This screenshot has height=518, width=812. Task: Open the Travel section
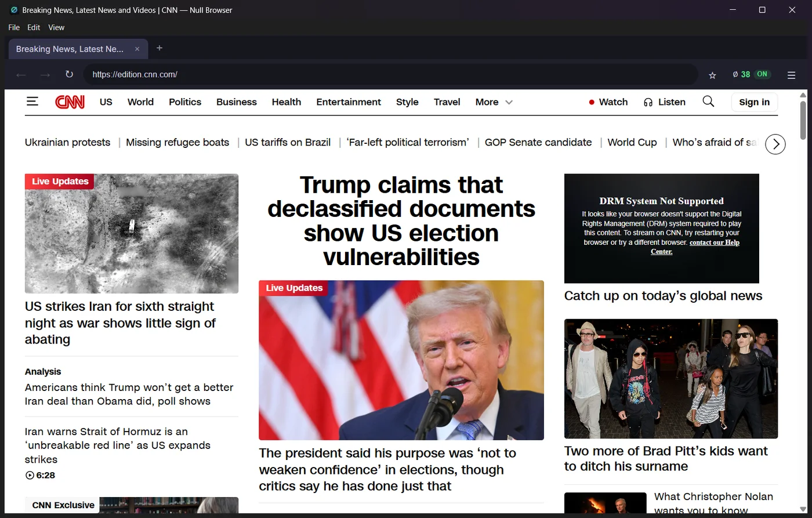(447, 102)
